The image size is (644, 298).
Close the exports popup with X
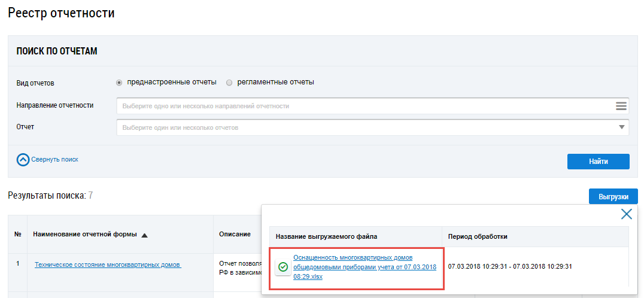(x=626, y=214)
